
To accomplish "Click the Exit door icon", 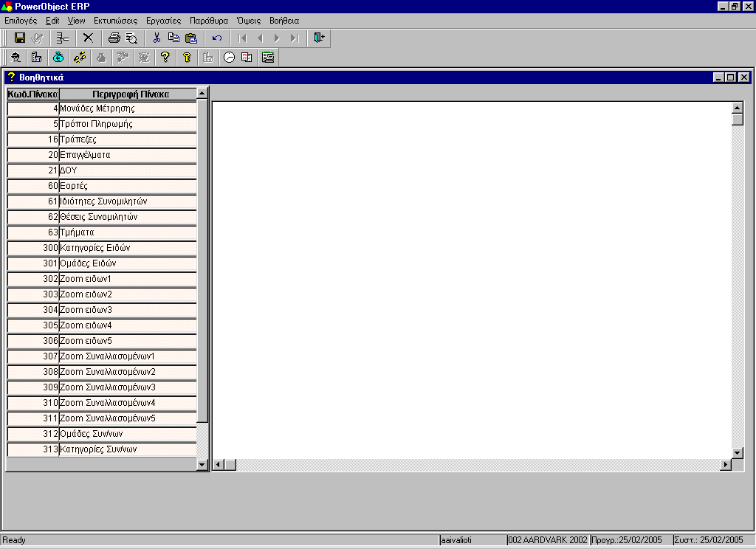I will pyautogui.click(x=318, y=38).
